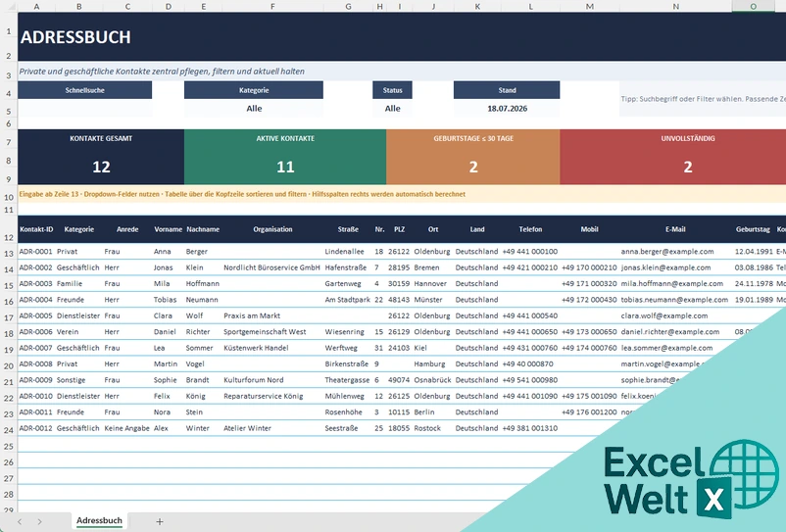Click the Unvollständig tile
The width and height of the screenshot is (786, 532).
[672, 157]
